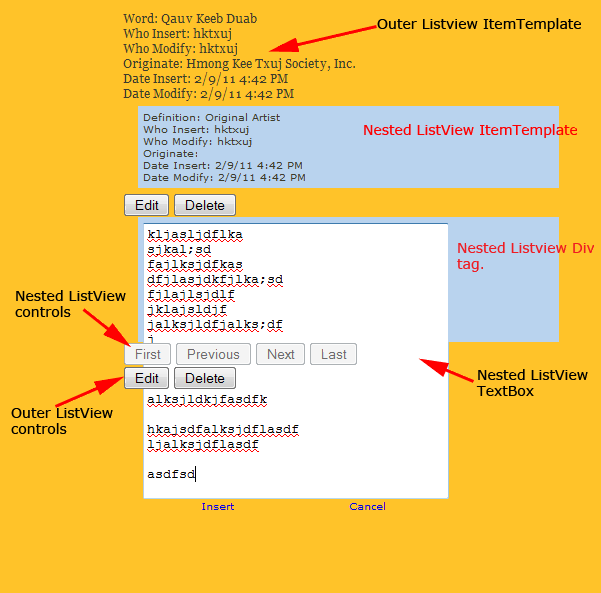This screenshot has width=601, height=593.
Task: Click the Outer Listview ItemTemplate label
Action: pyautogui.click(x=478, y=24)
